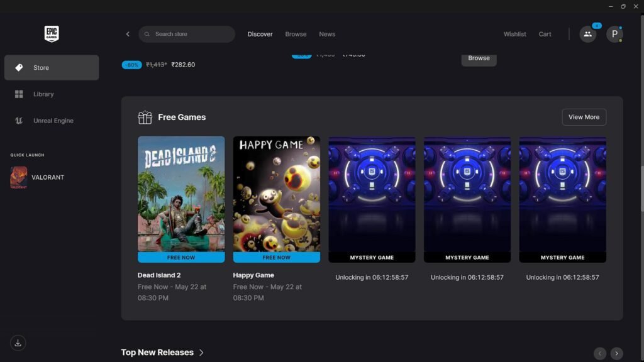Click the Store price tag icon
The image size is (644, 362).
pos(19,68)
